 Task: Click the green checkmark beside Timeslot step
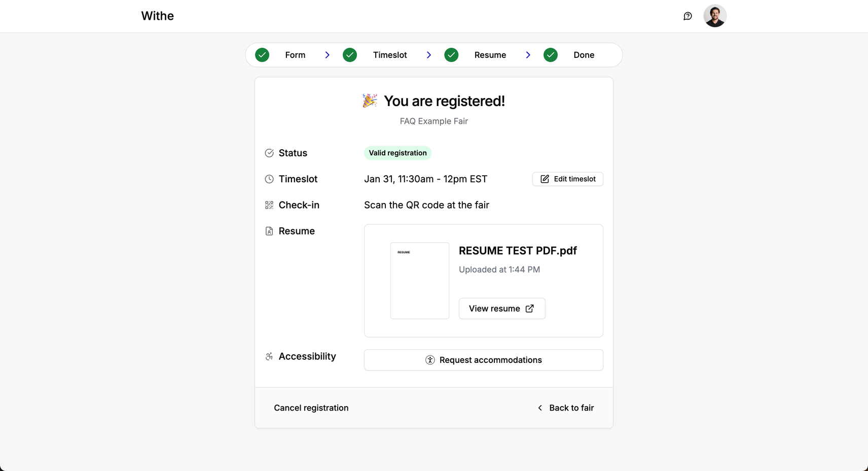point(350,55)
